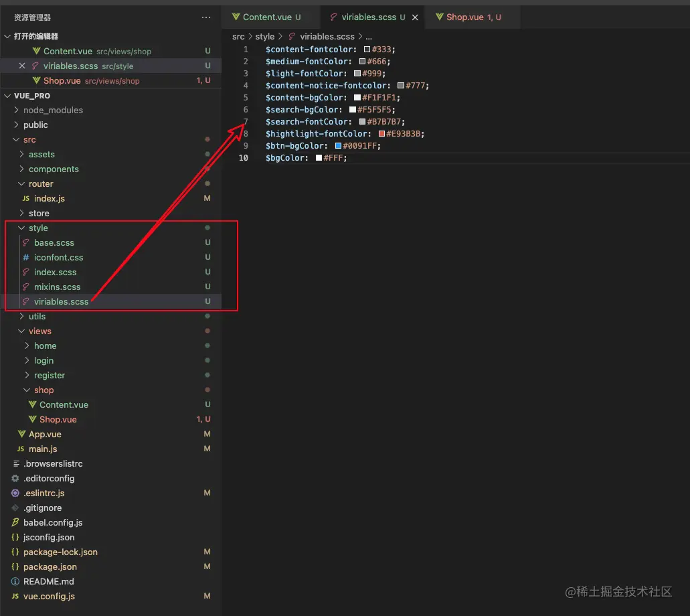This screenshot has height=616, width=690.
Task: Click viriables.scss breadcrumb segment
Action: click(x=327, y=37)
